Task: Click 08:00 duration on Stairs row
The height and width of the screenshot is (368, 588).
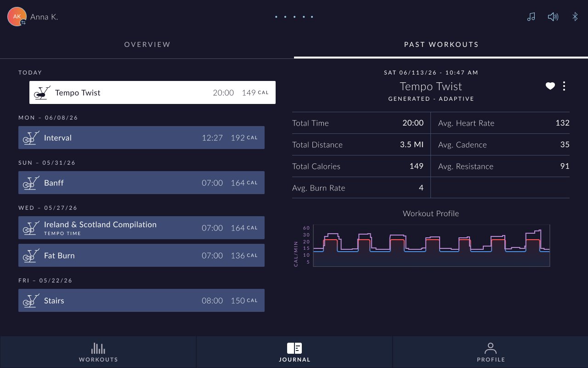Action: point(212,300)
